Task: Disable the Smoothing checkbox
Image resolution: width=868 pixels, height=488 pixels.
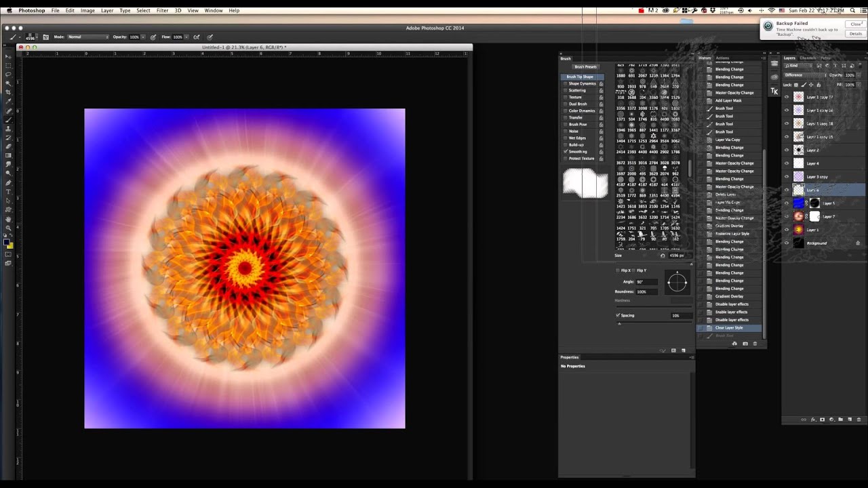Action: (x=565, y=151)
